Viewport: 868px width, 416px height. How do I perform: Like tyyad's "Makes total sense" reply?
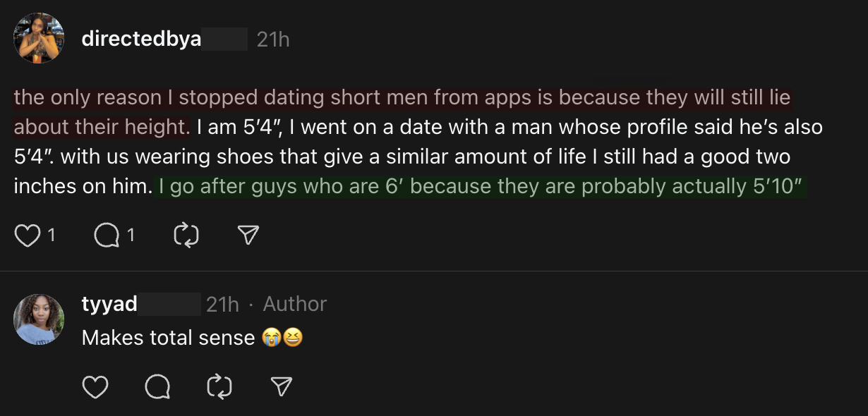tap(95, 386)
